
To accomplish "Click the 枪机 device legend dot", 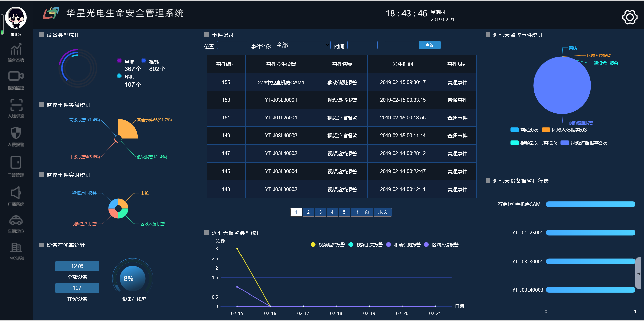I will (x=144, y=61).
